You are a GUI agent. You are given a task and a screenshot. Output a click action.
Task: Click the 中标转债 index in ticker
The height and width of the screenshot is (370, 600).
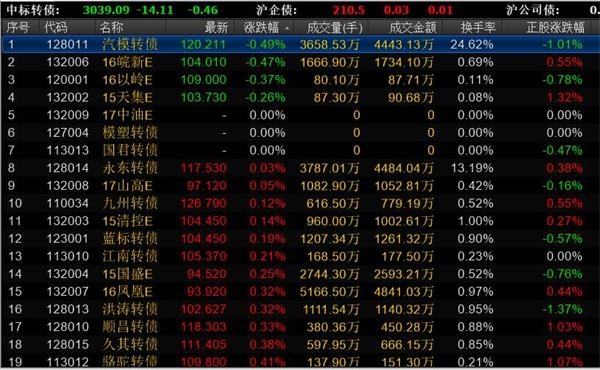[x=33, y=10]
